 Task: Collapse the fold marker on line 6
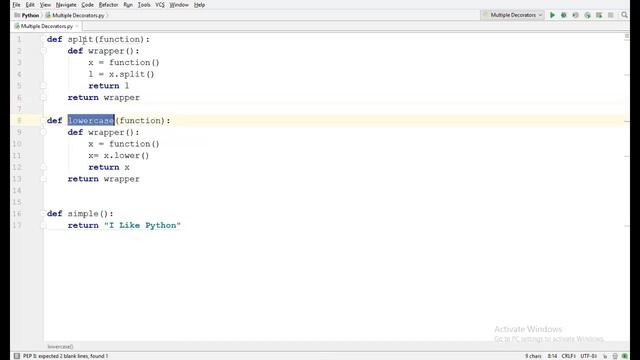43,98
